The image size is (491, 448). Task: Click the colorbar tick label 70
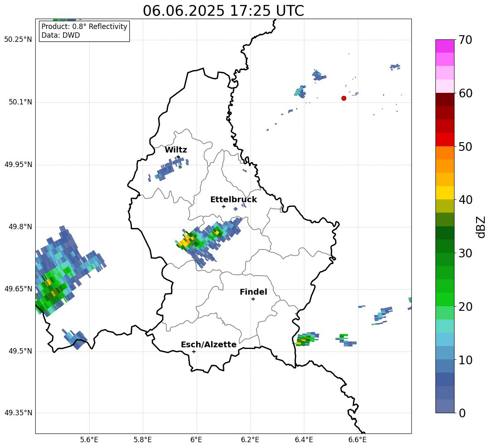click(466, 40)
